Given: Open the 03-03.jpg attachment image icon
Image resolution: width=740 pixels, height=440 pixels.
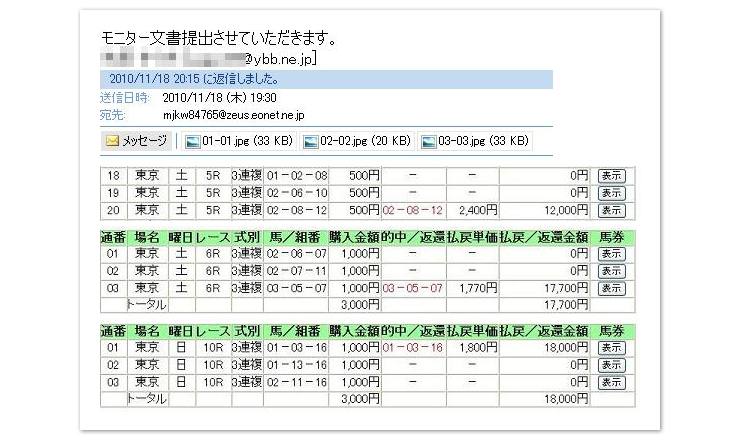Looking at the screenshot, I should pos(428,141).
